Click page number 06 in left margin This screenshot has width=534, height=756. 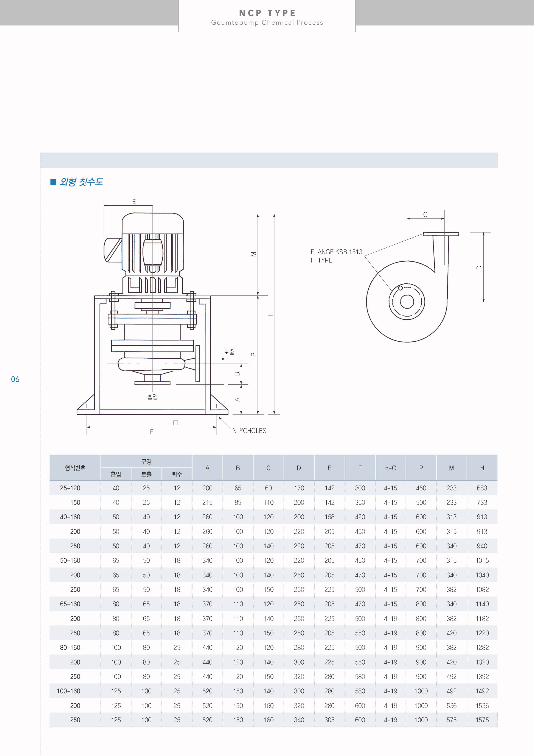click(15, 379)
